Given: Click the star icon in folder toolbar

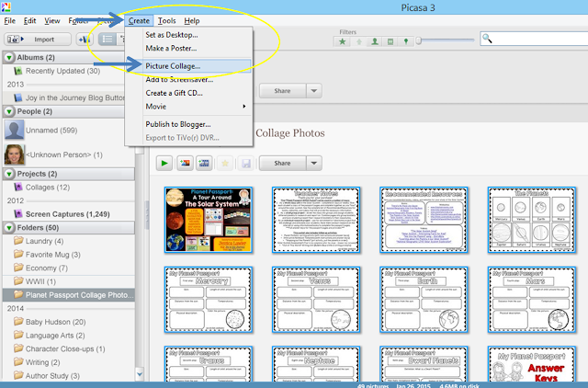Looking at the screenshot, I should [225, 164].
